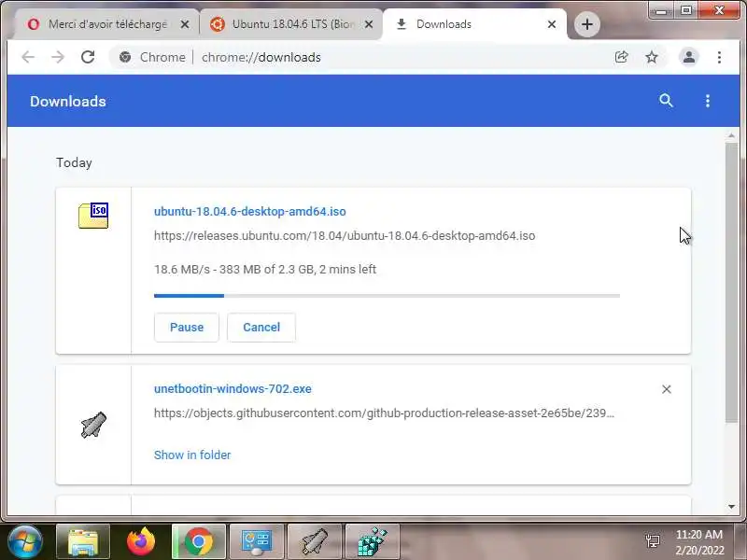Click the network tray icon
Viewport: 747px width, 560px height.
coord(652,540)
